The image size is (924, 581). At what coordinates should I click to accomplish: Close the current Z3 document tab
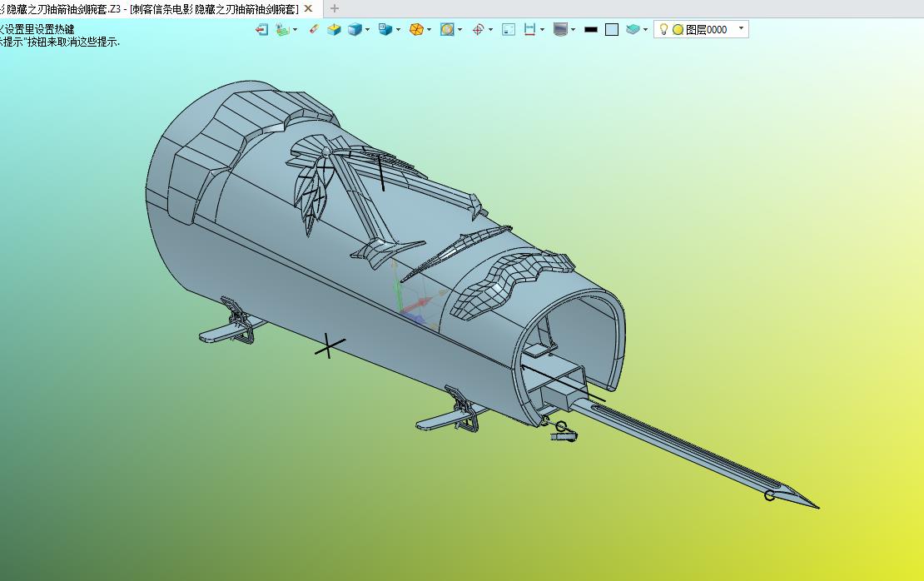309,8
